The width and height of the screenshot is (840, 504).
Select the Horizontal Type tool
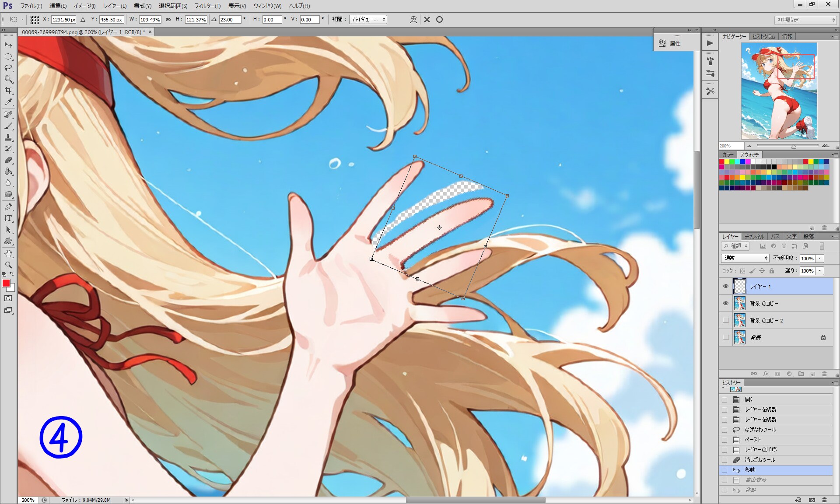[8, 218]
